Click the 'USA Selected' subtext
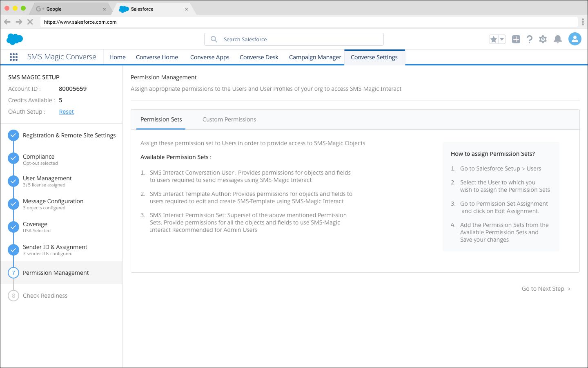The height and width of the screenshot is (368, 588). pyautogui.click(x=37, y=231)
